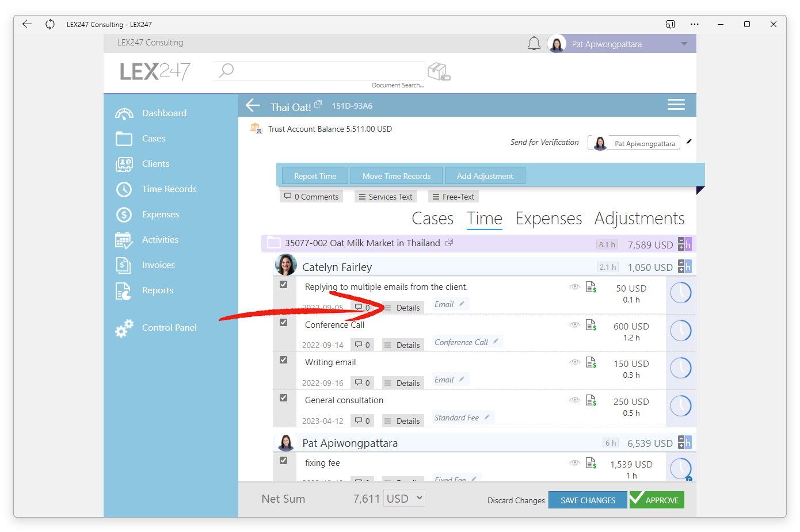Switch to the Time tab
The height and width of the screenshot is (532, 800).
click(x=485, y=219)
